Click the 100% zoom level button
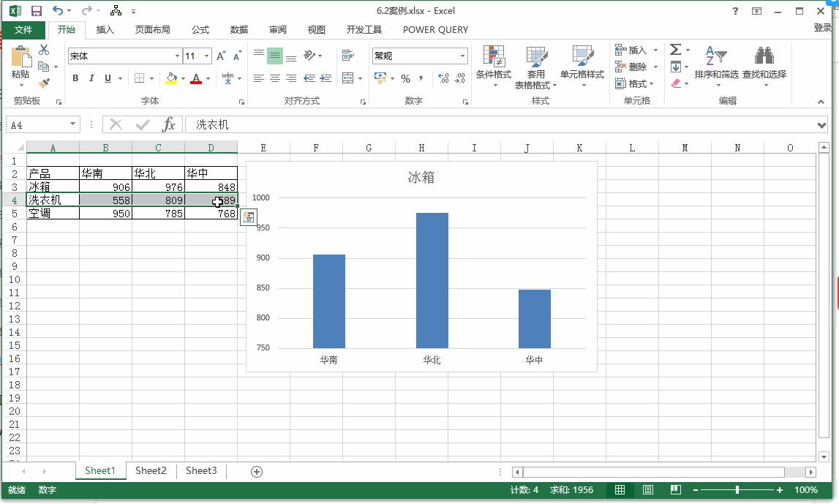The height and width of the screenshot is (504, 839). pos(805,490)
